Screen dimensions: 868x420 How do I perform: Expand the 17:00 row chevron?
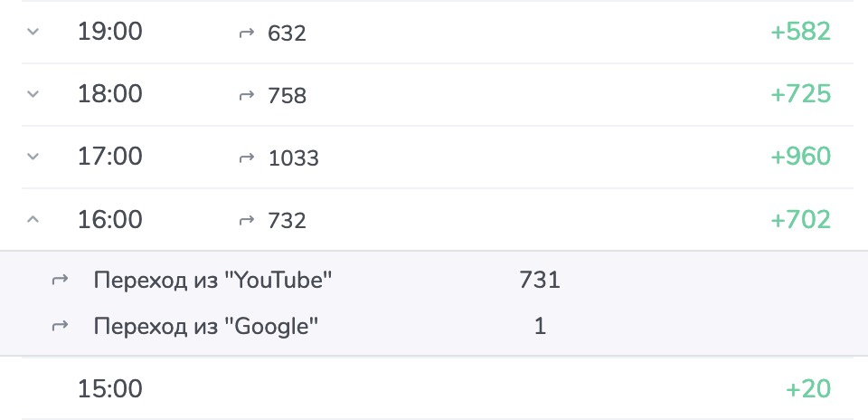coord(33,157)
